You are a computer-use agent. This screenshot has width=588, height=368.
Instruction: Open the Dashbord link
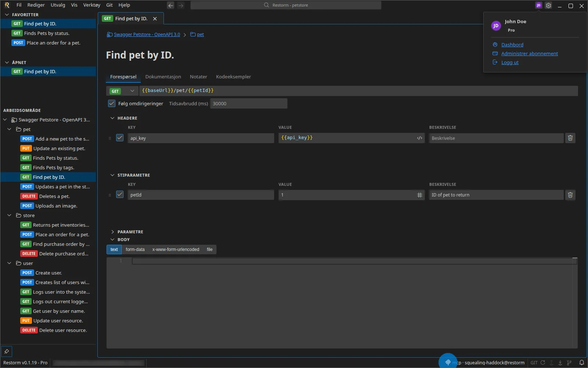512,45
